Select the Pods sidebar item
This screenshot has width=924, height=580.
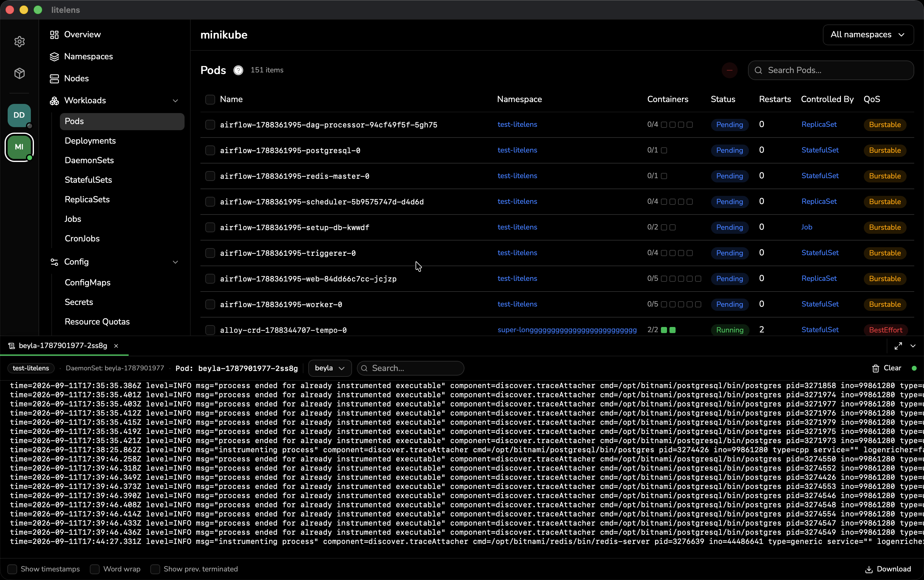[122, 121]
